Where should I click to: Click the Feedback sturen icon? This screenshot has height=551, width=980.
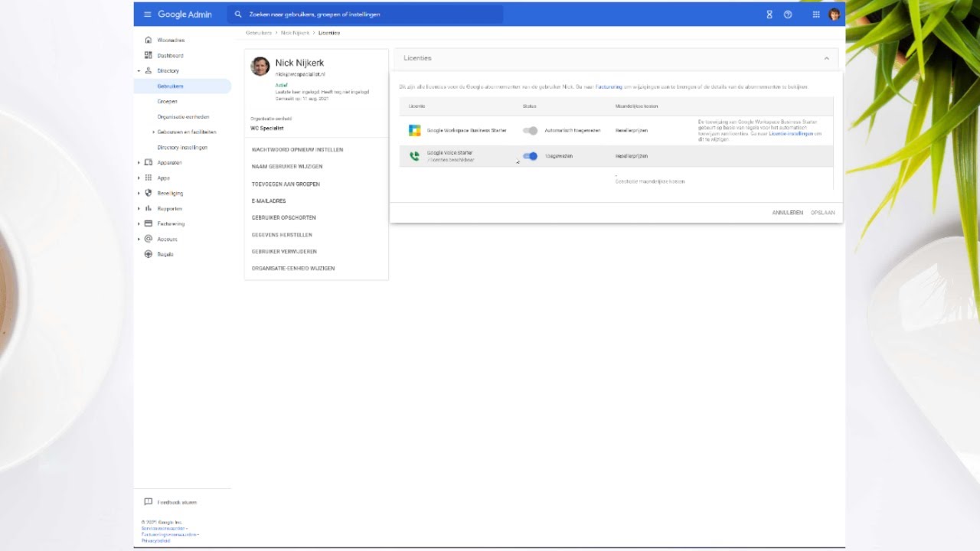click(x=149, y=502)
